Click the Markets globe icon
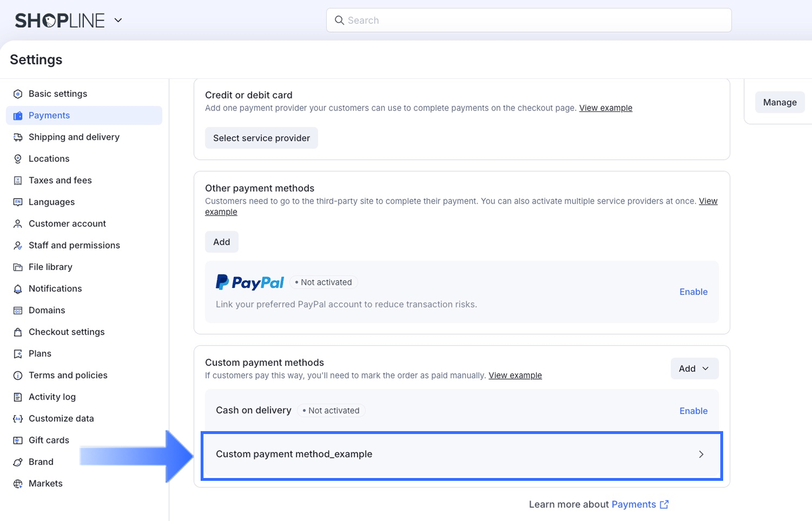The image size is (812, 521). point(18,484)
